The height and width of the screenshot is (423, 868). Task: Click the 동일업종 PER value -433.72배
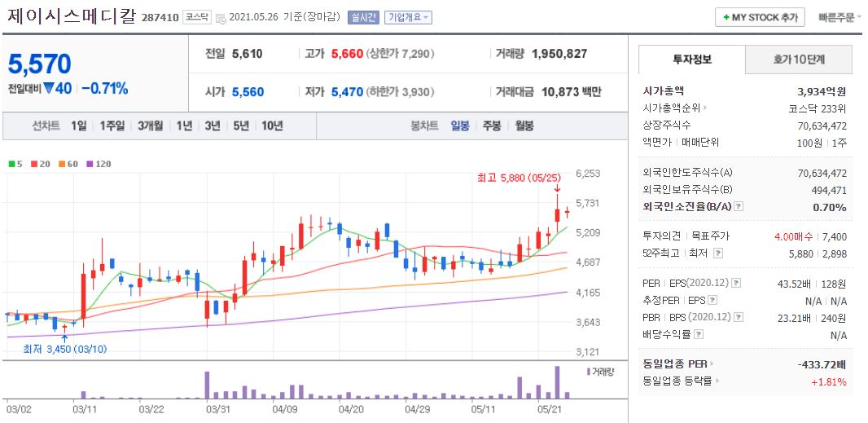coord(822,365)
